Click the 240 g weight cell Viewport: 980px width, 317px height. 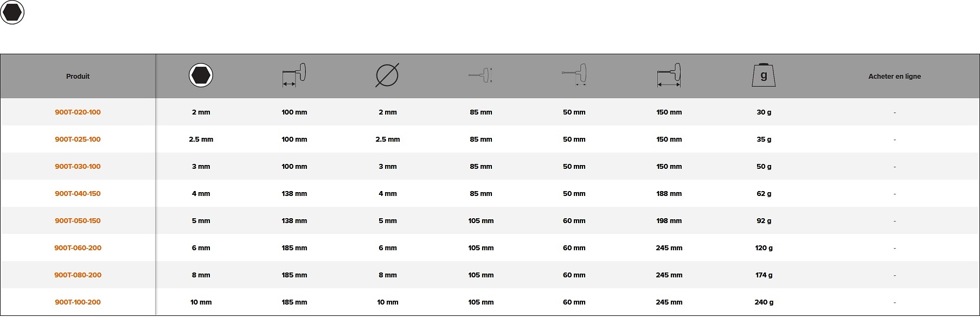[764, 302]
